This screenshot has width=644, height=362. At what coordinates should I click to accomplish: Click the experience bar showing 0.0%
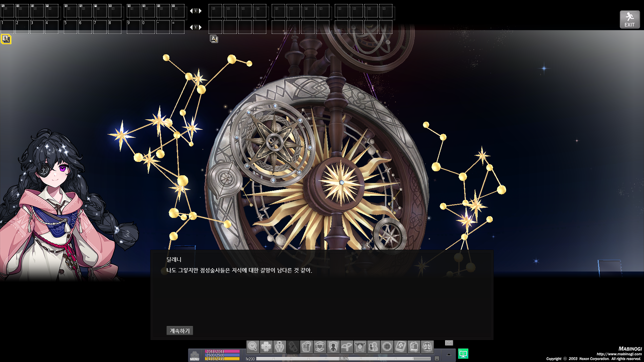[x=343, y=359]
